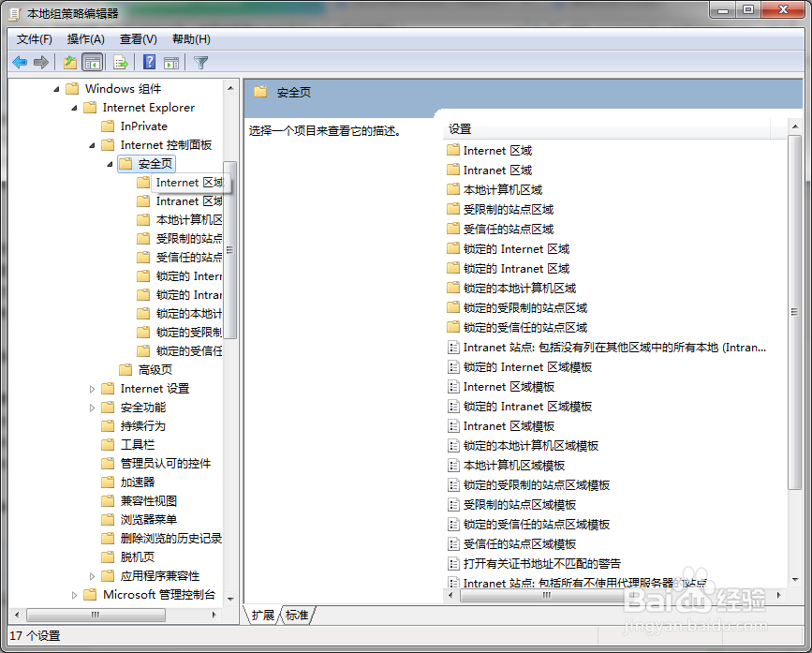This screenshot has width=812, height=653.
Task: Open Help with the question mark icon
Action: (149, 63)
